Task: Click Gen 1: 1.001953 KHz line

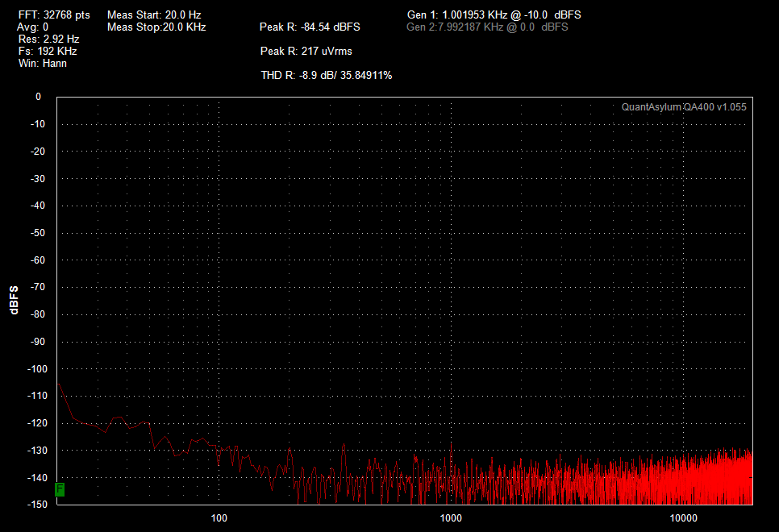Action: tap(494, 15)
